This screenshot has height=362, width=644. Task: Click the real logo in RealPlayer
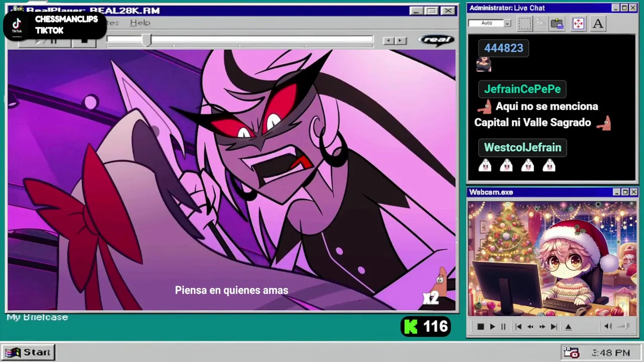tap(436, 40)
